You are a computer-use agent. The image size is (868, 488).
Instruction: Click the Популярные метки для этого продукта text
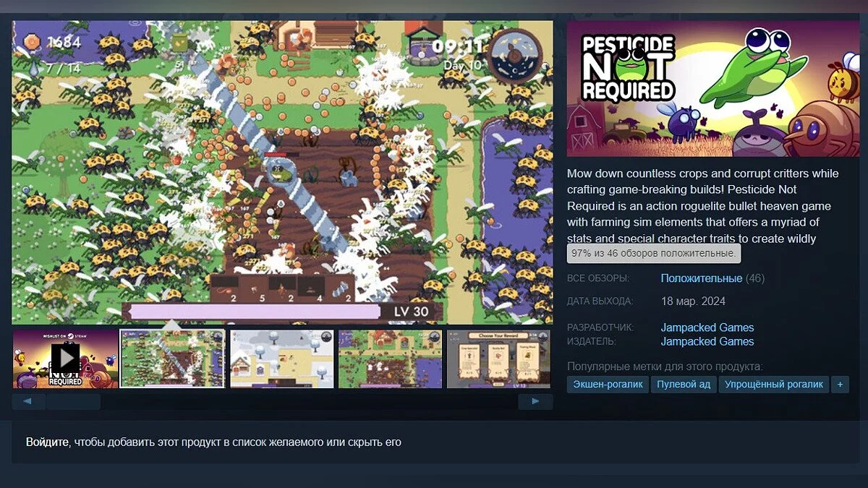coord(665,367)
